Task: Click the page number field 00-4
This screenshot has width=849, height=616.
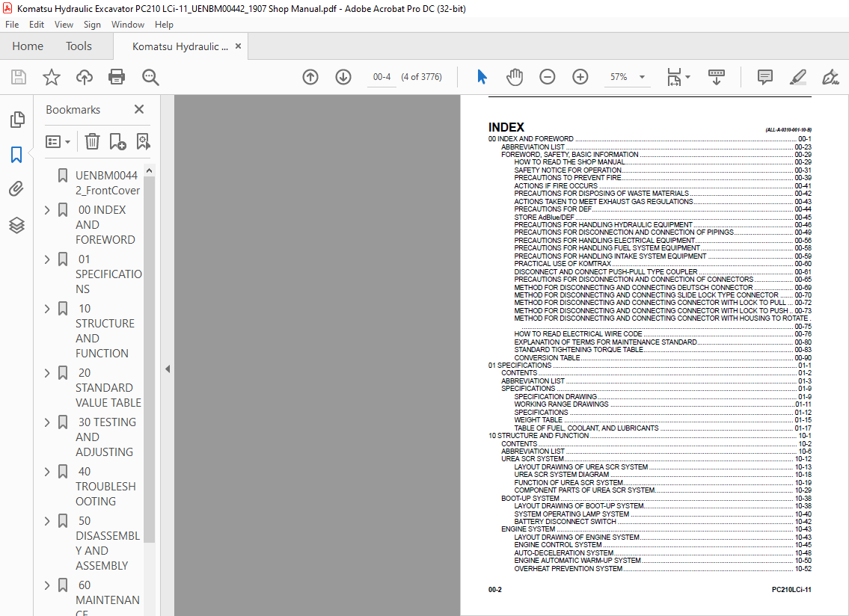Action: pyautogui.click(x=381, y=77)
